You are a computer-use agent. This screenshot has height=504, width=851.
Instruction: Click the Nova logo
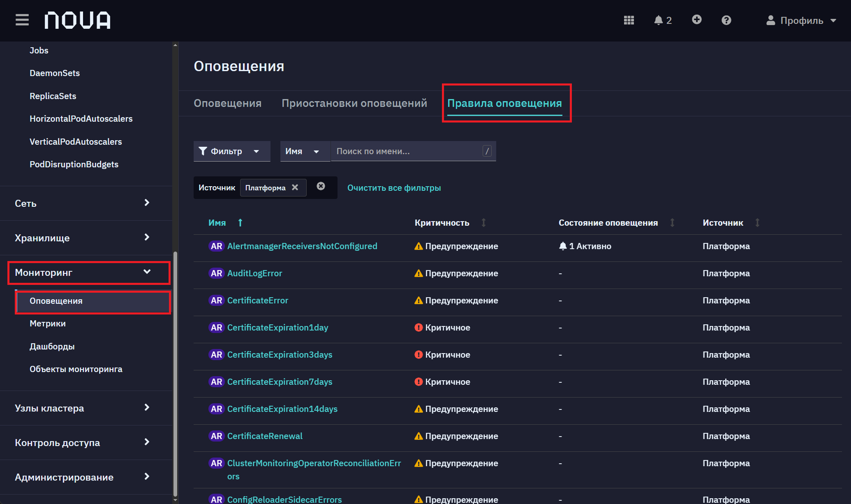pos(78,20)
